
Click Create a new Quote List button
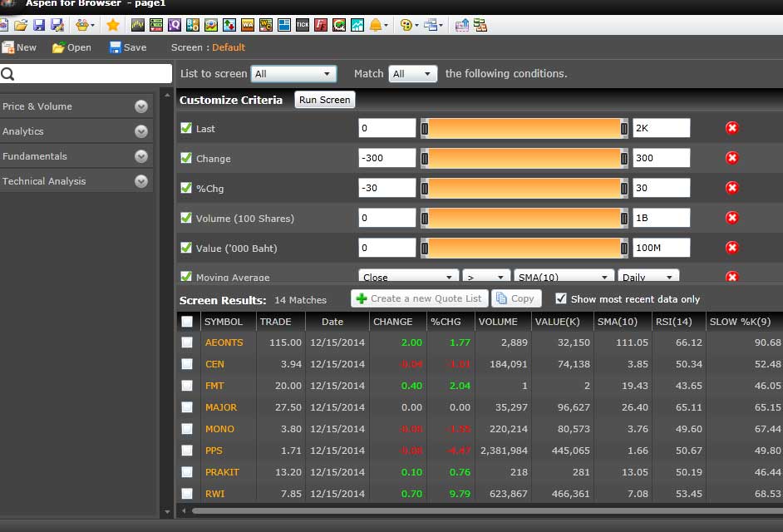point(418,298)
